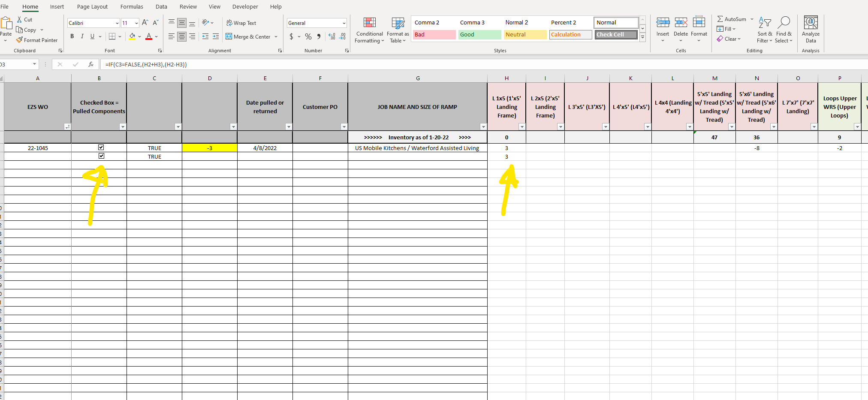Viewport: 868px width, 400px height.
Task: Uncheck the checkbox in row 22-1045
Action: point(101,147)
